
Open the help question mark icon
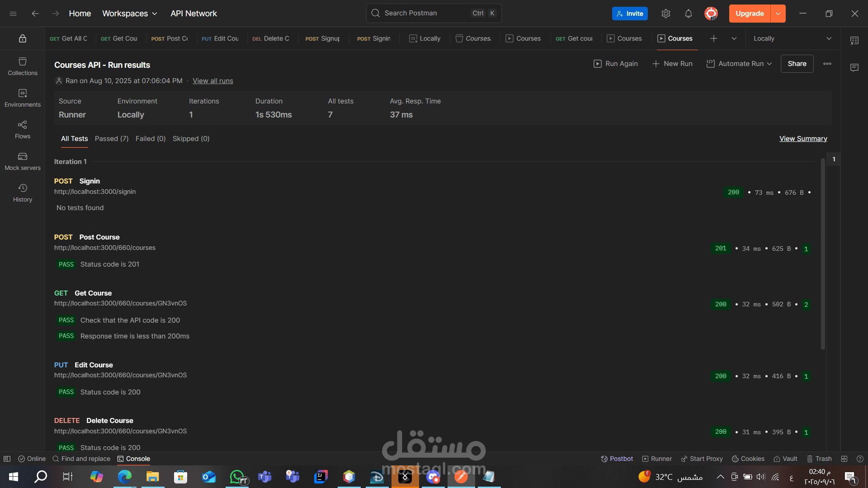[860, 459]
